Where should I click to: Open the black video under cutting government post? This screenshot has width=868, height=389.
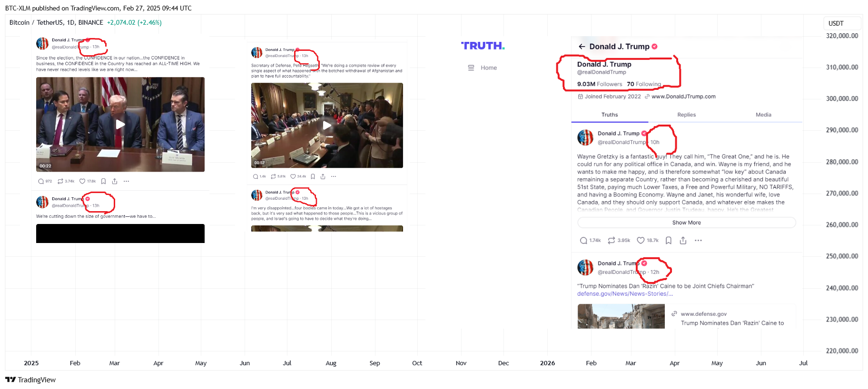(x=120, y=233)
